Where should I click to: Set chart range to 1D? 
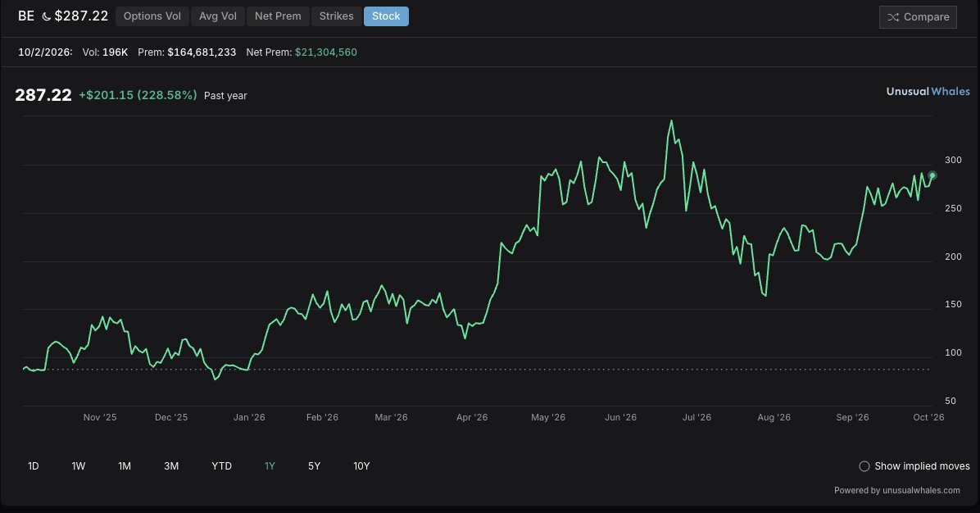pyautogui.click(x=34, y=466)
